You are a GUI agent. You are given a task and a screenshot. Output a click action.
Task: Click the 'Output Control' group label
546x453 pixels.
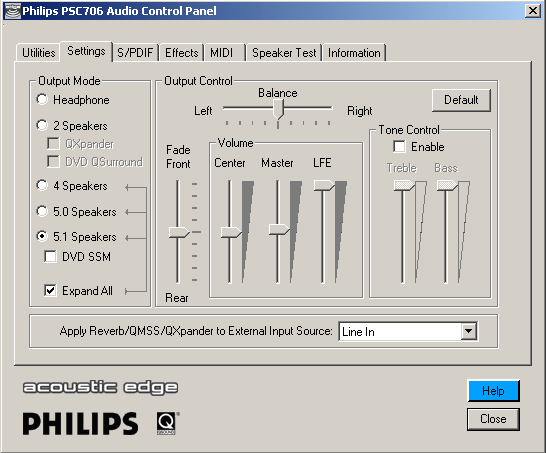pos(198,81)
